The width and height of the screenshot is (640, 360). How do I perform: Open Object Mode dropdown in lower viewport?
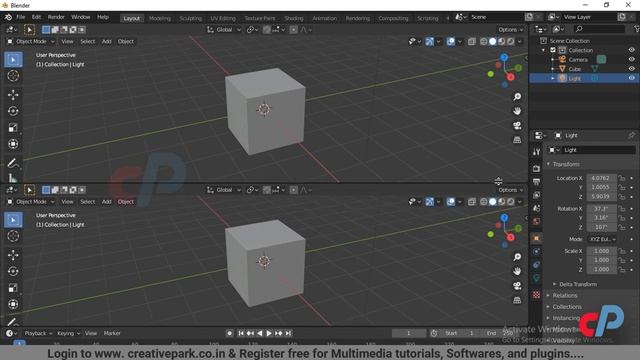pos(31,202)
